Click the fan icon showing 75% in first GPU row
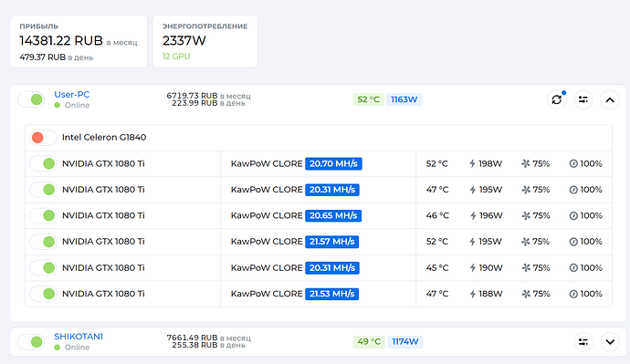 click(526, 163)
